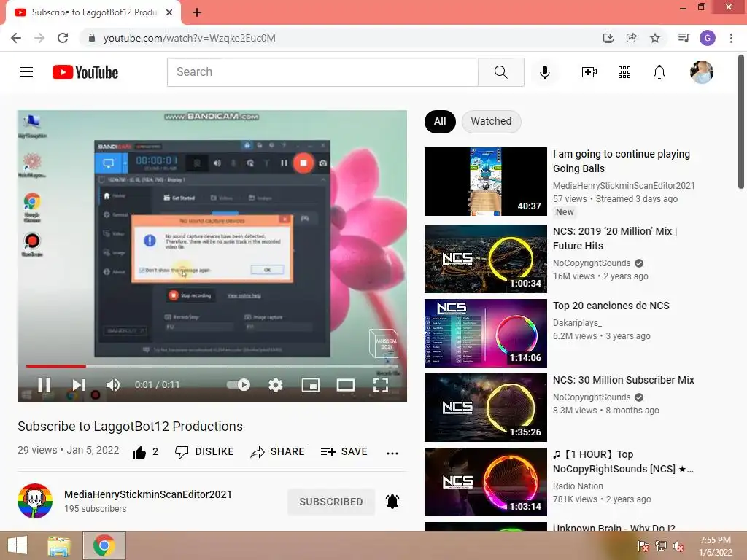Seek on the video progress bar

(212, 366)
